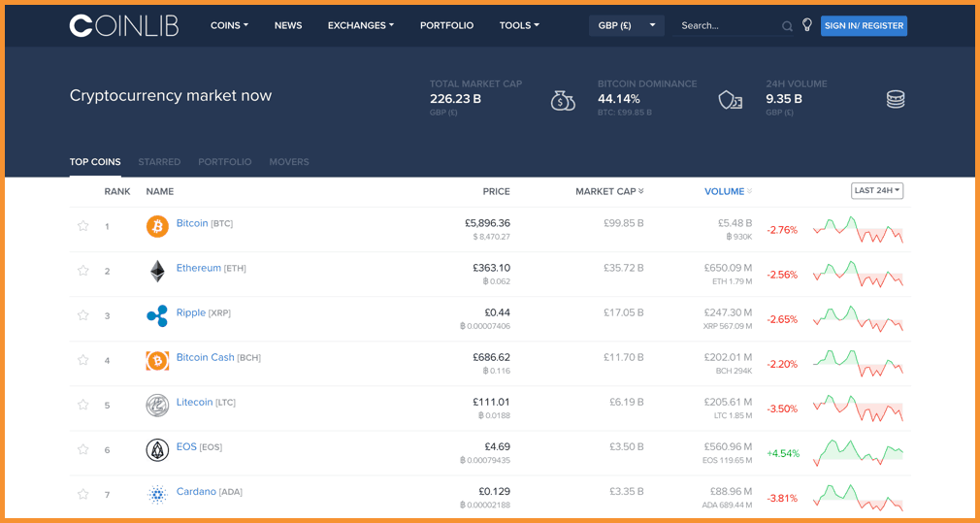
Task: Sort by Market Cap column
Action: pyautogui.click(x=609, y=191)
